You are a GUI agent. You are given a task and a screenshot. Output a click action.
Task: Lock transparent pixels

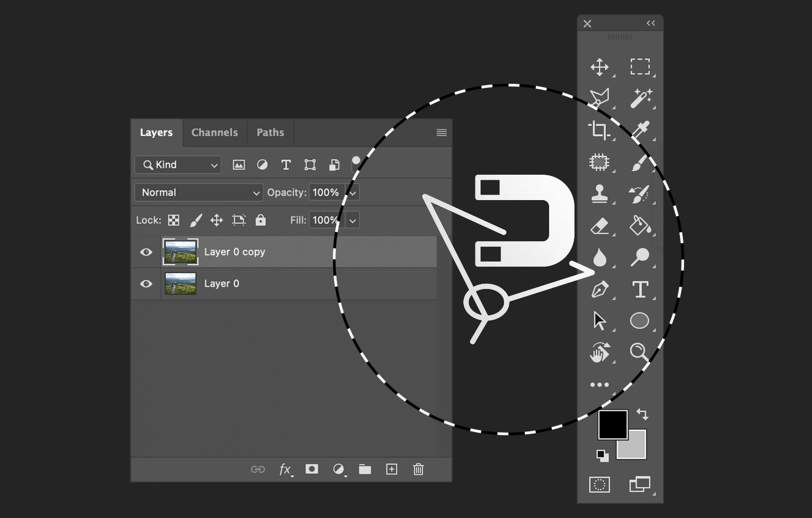point(174,220)
